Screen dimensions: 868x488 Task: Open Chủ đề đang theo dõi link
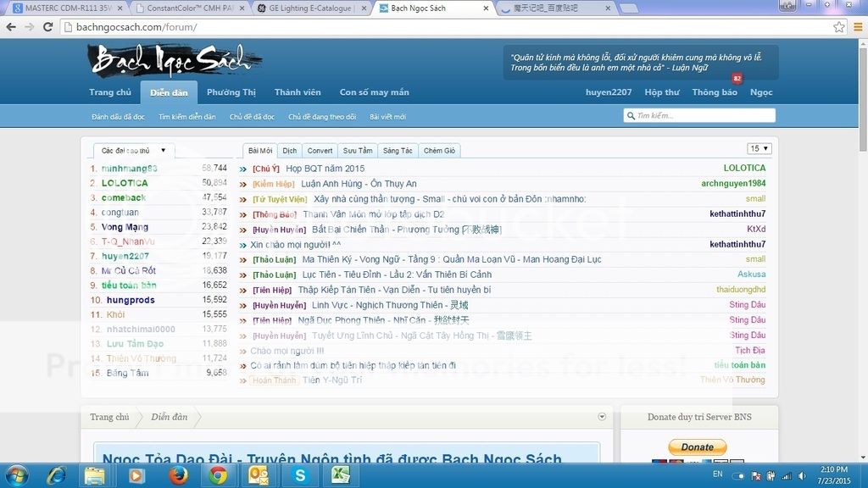pyautogui.click(x=322, y=117)
